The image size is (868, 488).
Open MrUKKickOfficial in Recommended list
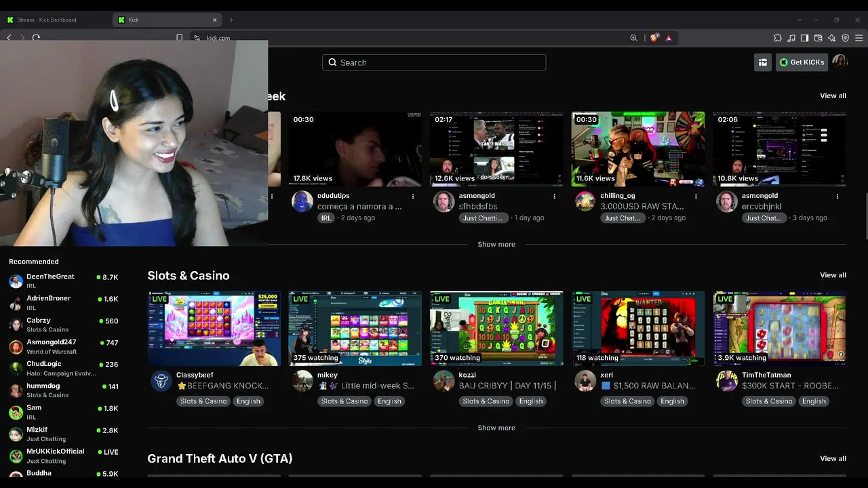[63, 455]
